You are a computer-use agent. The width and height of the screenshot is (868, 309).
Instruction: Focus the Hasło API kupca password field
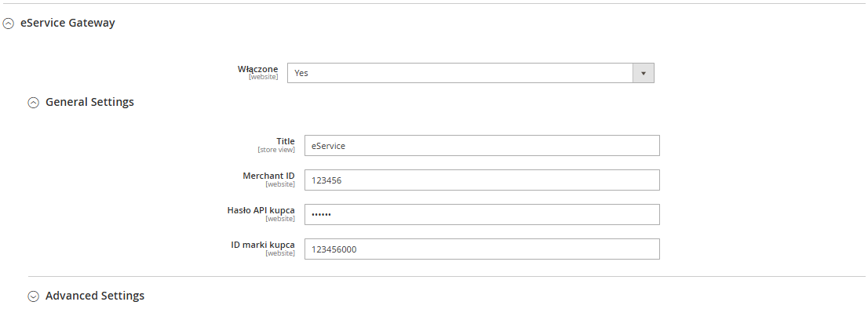tap(482, 214)
